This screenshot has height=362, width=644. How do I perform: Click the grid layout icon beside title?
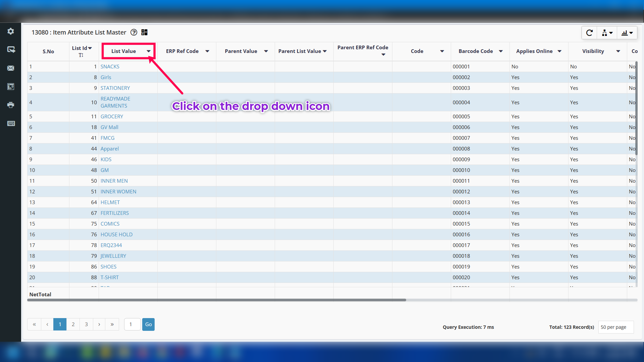point(144,32)
